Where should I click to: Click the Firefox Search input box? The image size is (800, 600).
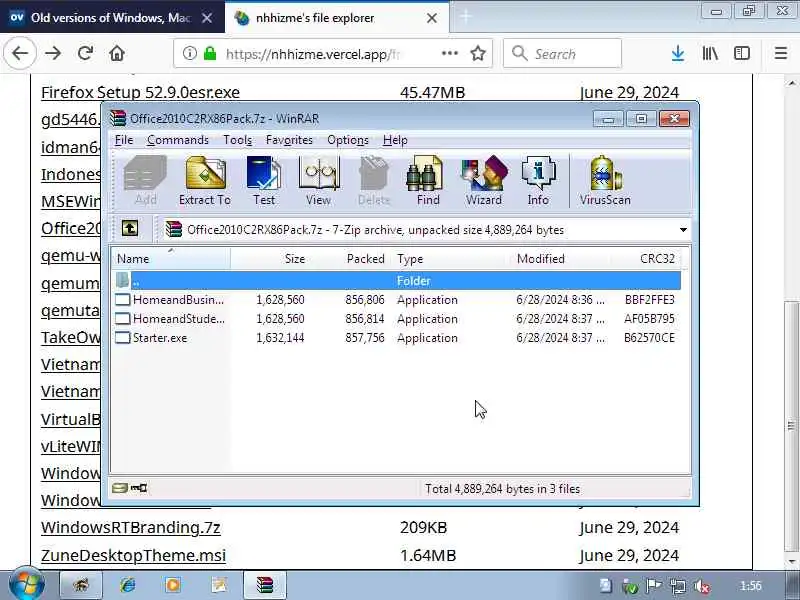click(x=562, y=53)
